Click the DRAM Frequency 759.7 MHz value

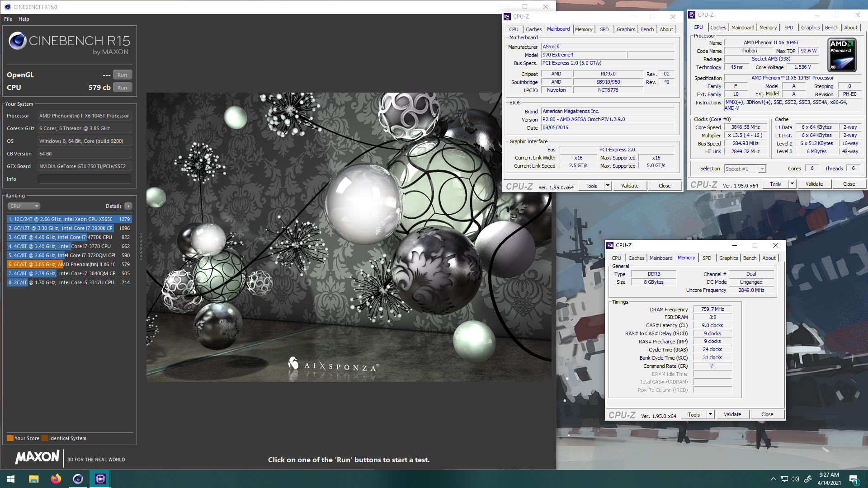coord(712,310)
